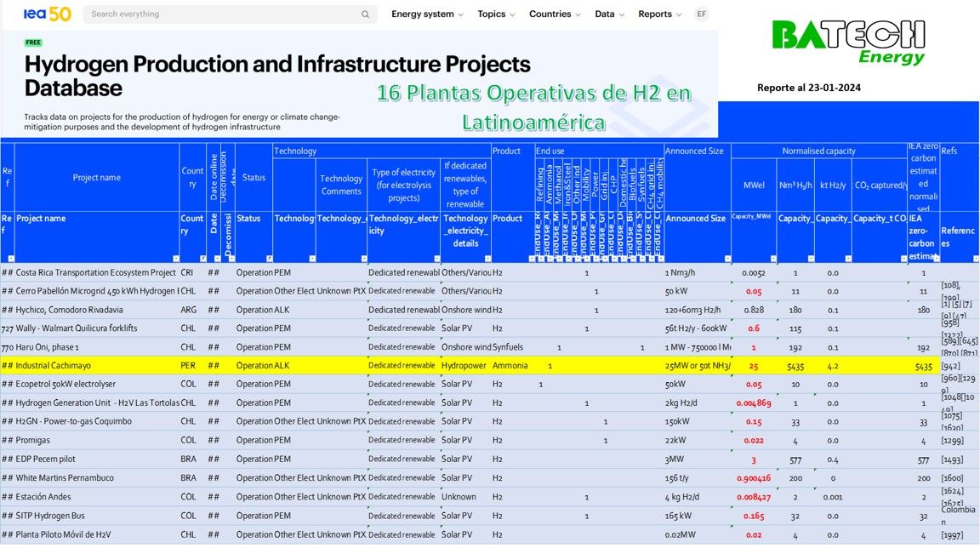The image size is (980, 548).
Task: Open the Topics menu
Action: click(x=496, y=14)
